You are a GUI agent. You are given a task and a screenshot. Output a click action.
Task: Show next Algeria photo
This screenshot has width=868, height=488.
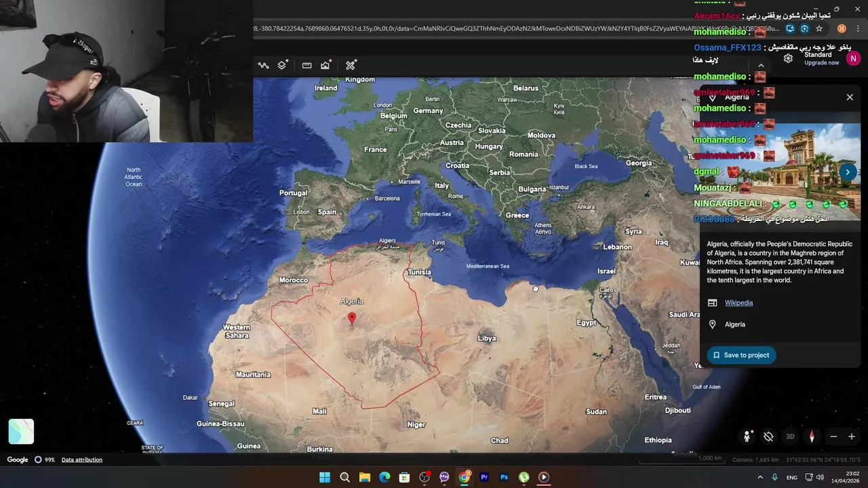point(848,172)
